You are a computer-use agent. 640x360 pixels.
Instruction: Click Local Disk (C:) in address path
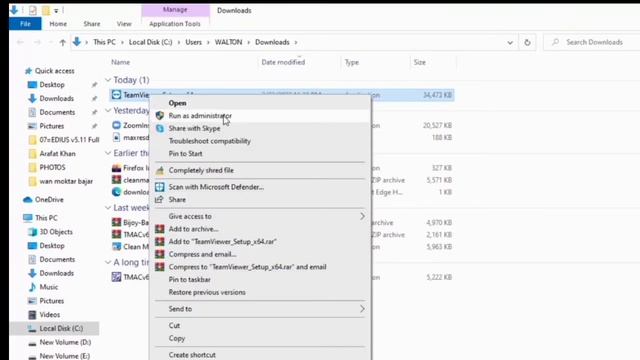151,42
